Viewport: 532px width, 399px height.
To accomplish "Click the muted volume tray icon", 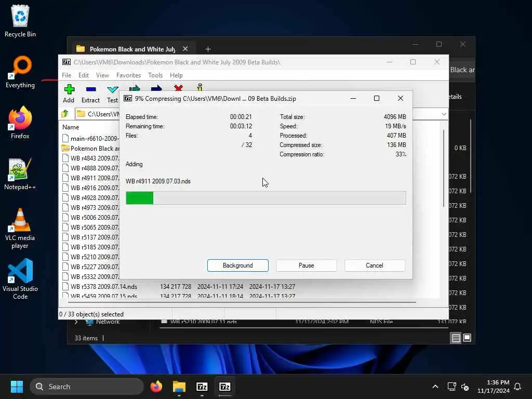I will (465, 387).
